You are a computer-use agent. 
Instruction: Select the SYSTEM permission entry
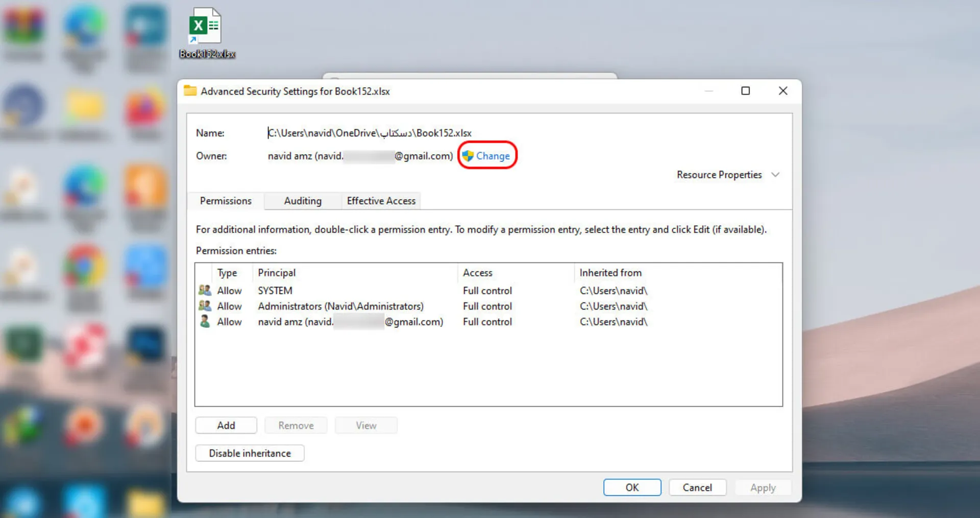(x=488, y=291)
